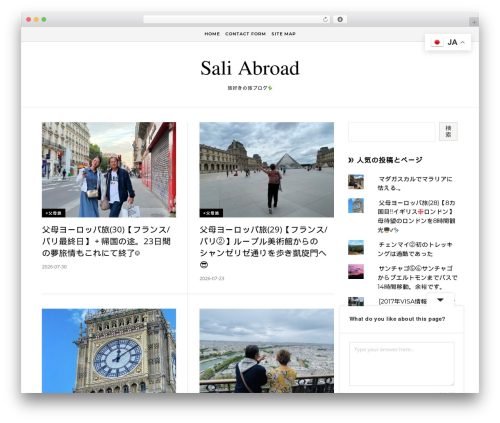
Task: Open couple overlooking Paris thumbnail
Action: [x=266, y=351]
